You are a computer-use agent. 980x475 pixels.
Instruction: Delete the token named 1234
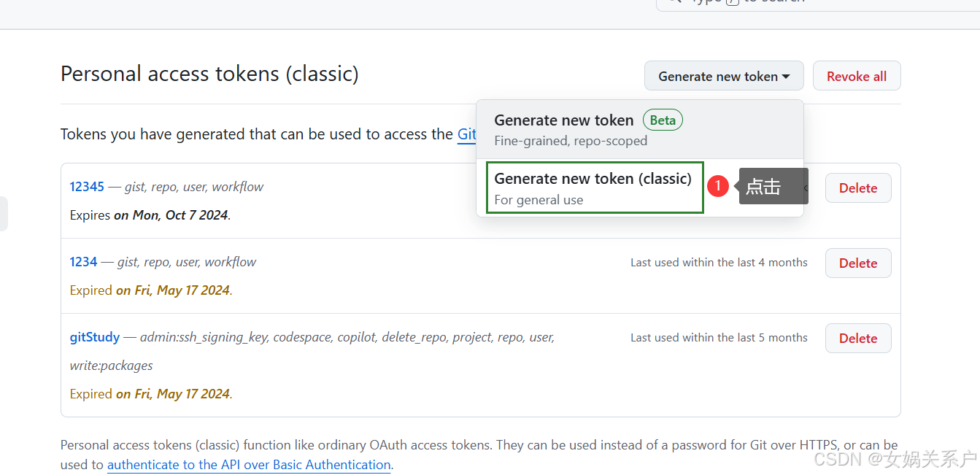[858, 263]
